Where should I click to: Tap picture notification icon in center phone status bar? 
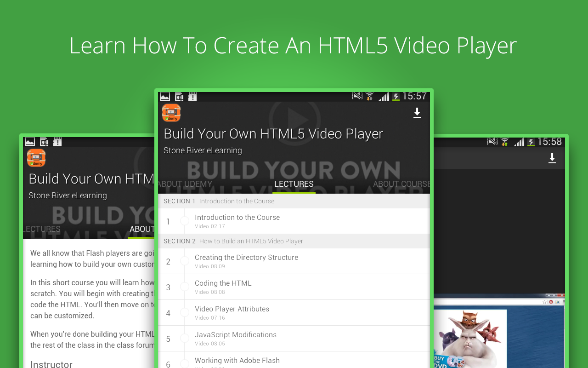pos(165,97)
